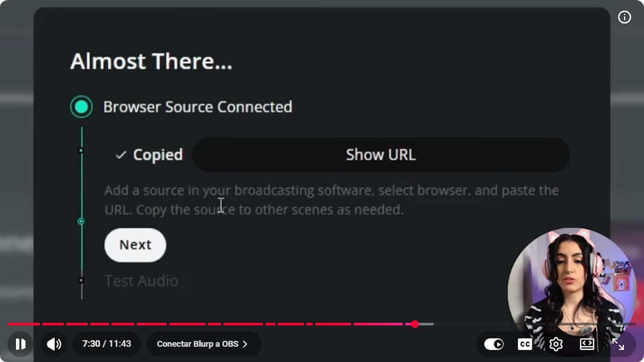Click the Copied checkmark button
Viewport: 644px width, 362px height.
pyautogui.click(x=149, y=155)
